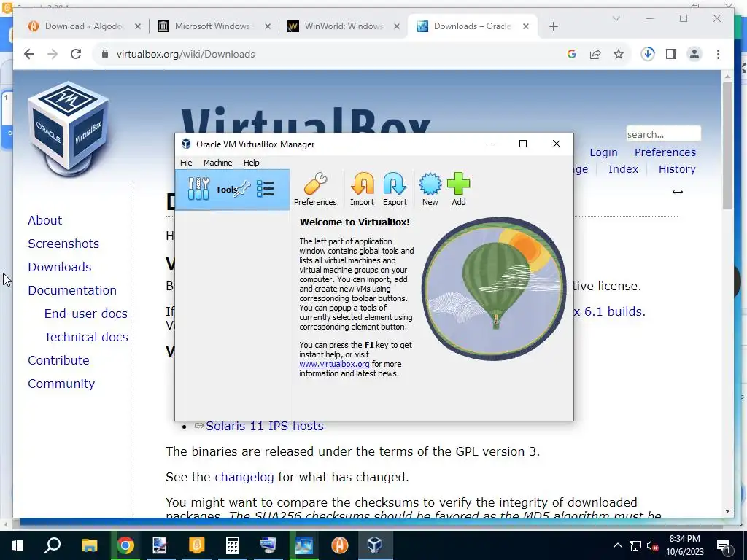747x560 pixels.
Task: Go back in Chrome
Action: click(x=29, y=54)
